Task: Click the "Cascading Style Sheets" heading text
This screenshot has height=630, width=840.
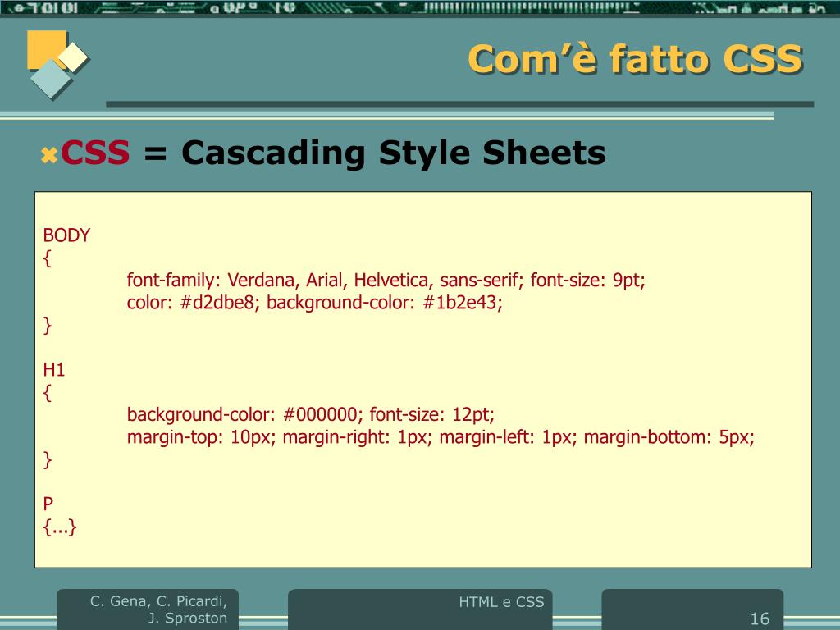Action: pyautogui.click(x=394, y=153)
